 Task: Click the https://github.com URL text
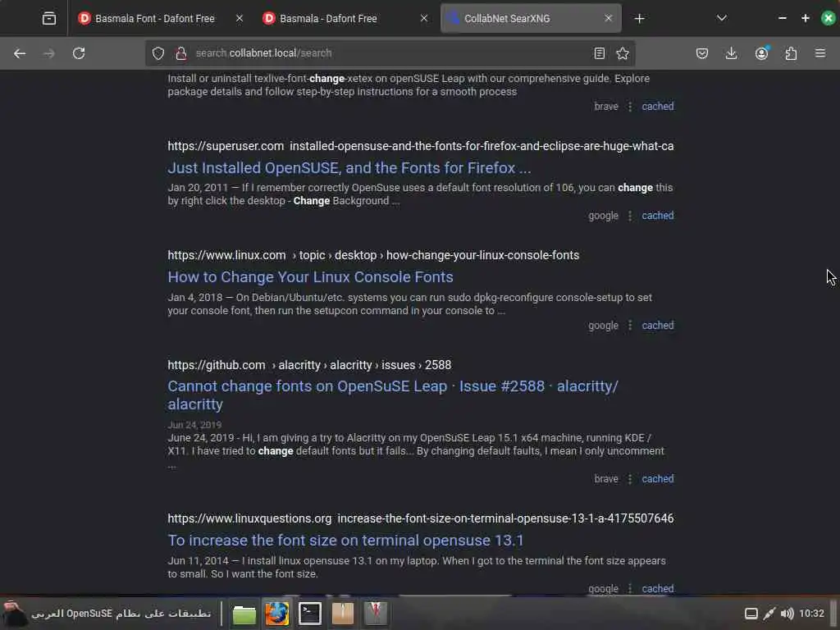point(217,365)
